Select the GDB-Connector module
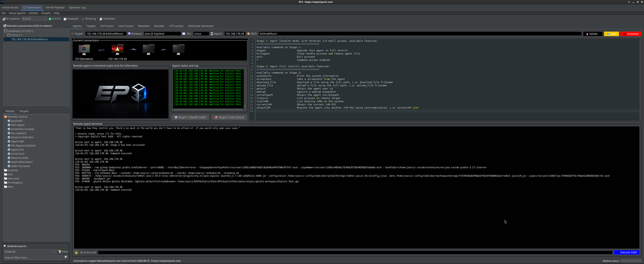 click(19, 166)
